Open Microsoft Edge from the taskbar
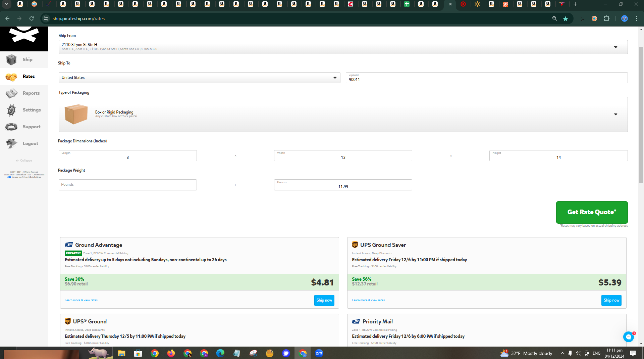The width and height of the screenshot is (644, 359). click(220, 353)
